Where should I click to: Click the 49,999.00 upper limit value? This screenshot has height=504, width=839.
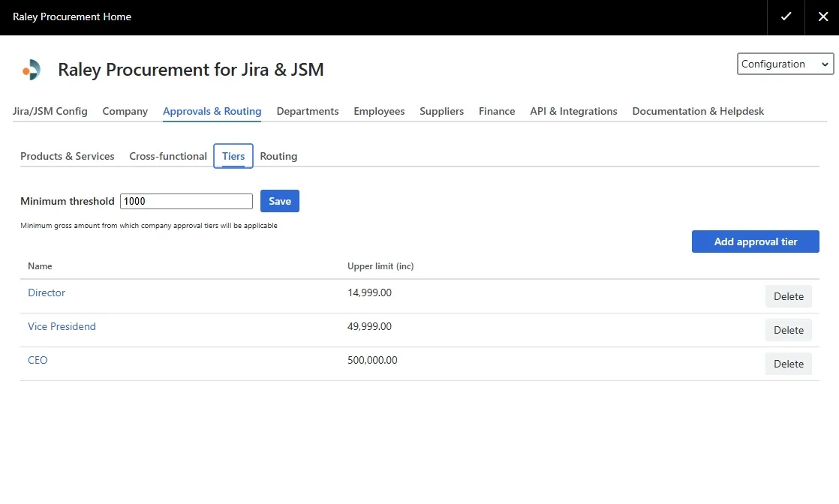click(x=369, y=326)
